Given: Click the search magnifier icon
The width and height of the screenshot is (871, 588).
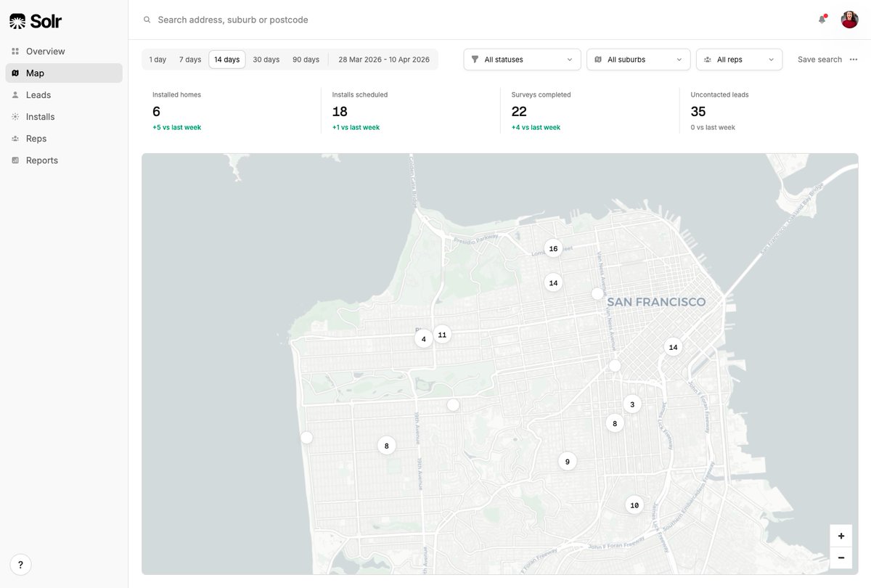Looking at the screenshot, I should [147, 20].
